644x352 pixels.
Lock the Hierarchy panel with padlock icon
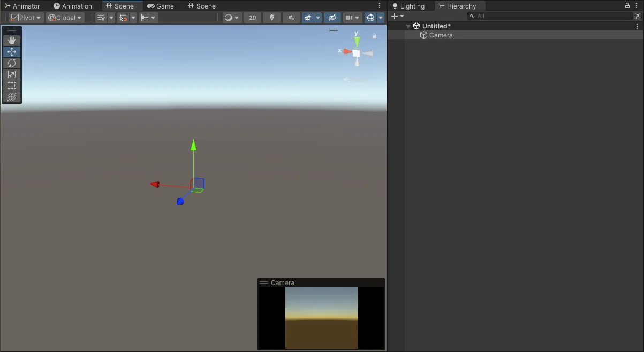(627, 6)
